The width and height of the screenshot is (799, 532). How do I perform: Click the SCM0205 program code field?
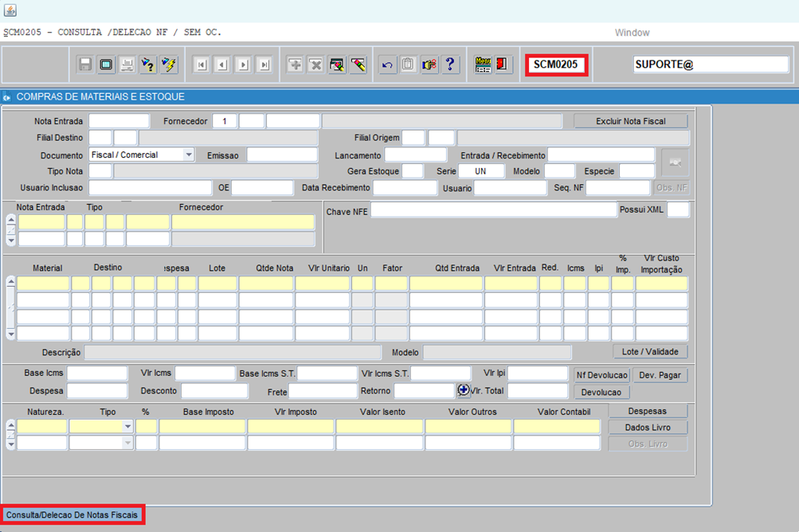(556, 65)
